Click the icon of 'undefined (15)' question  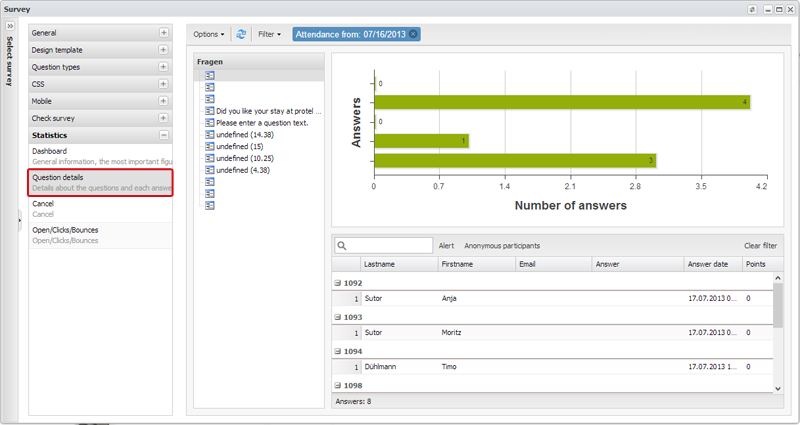click(x=210, y=146)
